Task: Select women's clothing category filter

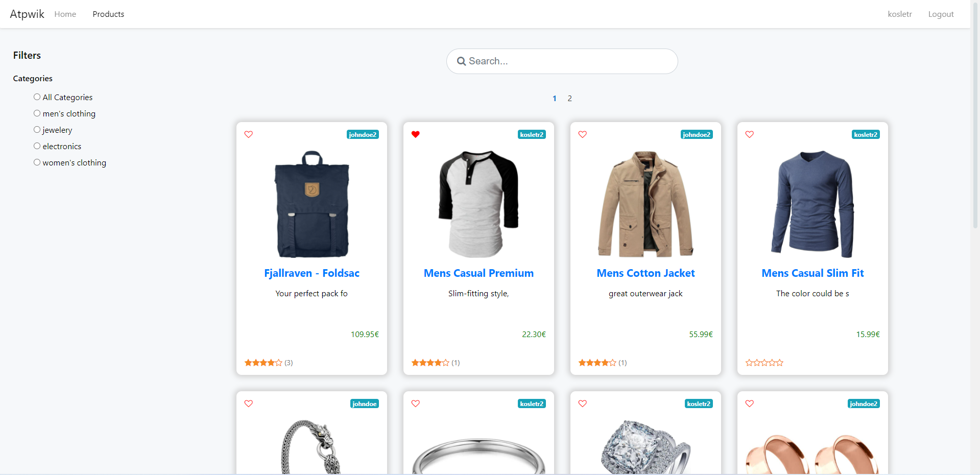Action: coord(37,162)
